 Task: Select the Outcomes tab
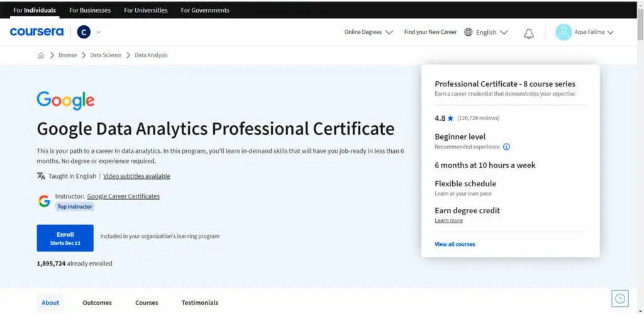click(97, 303)
